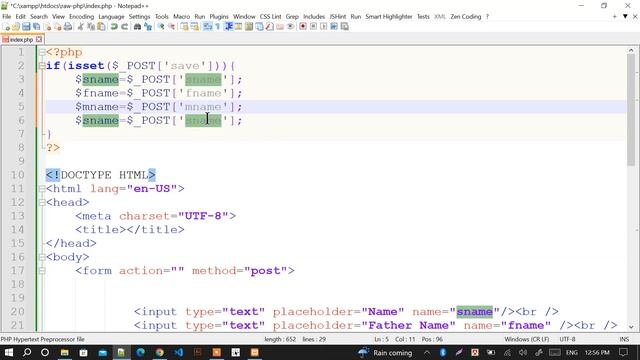Click the scroll up arrow of editor

tap(631, 50)
